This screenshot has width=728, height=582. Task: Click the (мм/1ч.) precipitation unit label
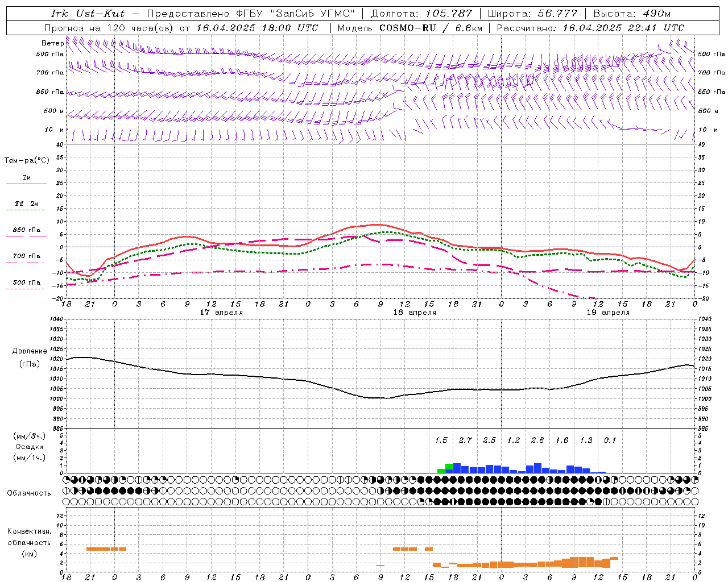coord(30,458)
